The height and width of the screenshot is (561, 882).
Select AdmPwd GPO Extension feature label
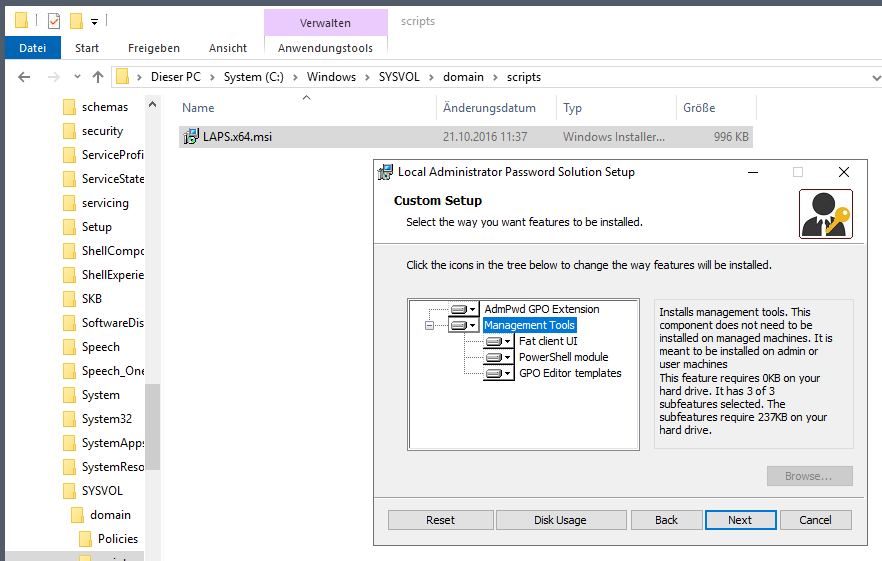(x=542, y=309)
